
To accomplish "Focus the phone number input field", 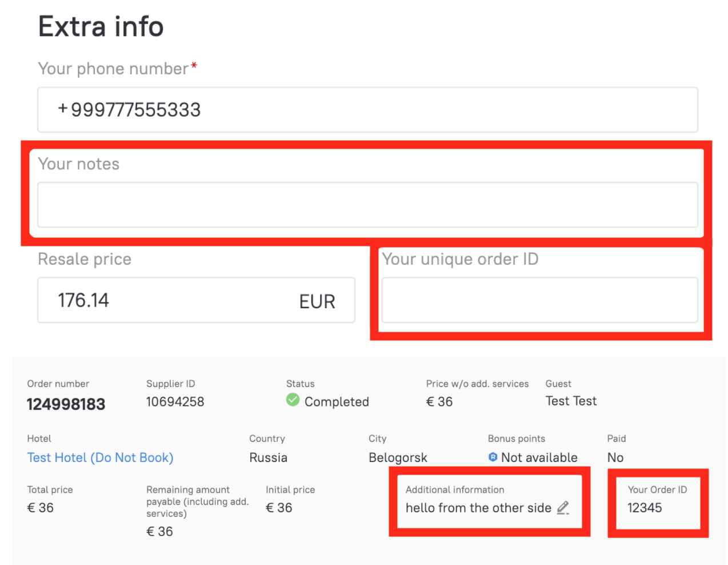I will click(367, 110).
